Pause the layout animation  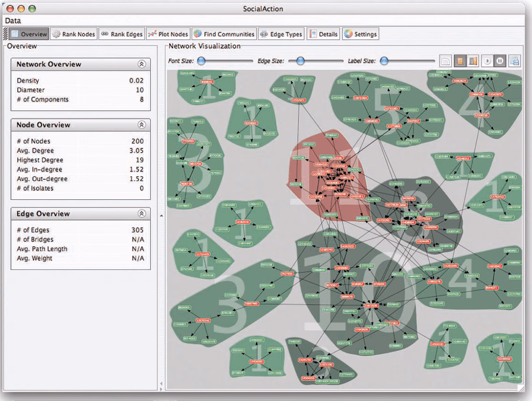(x=500, y=61)
